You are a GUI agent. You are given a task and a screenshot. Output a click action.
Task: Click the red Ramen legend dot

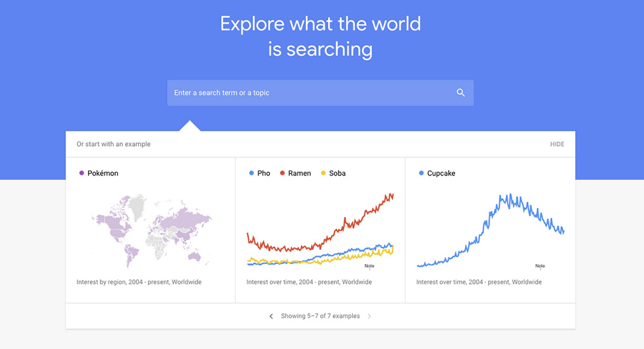coord(282,173)
